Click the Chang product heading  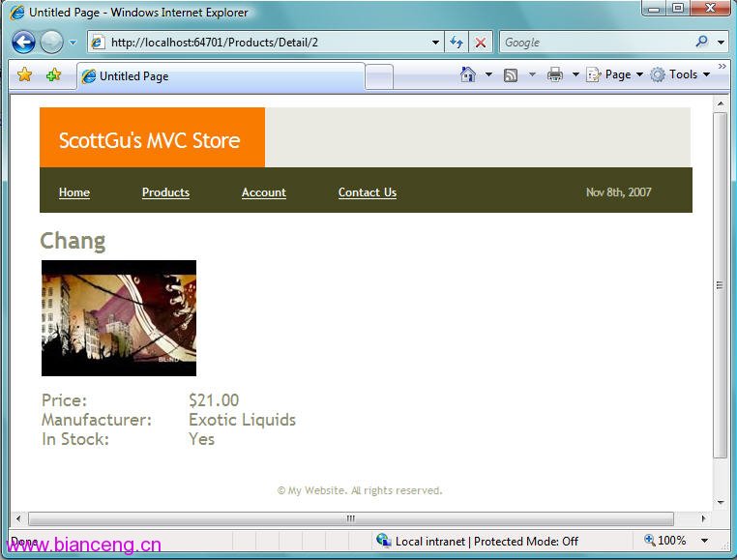[x=73, y=241]
